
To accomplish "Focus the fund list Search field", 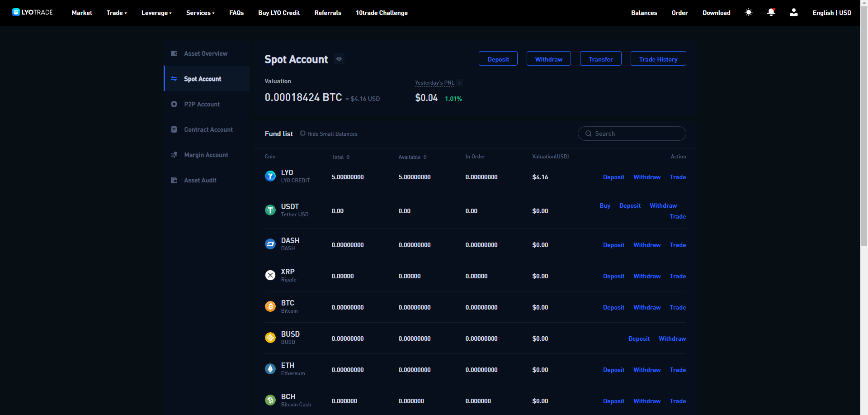I will (x=632, y=134).
